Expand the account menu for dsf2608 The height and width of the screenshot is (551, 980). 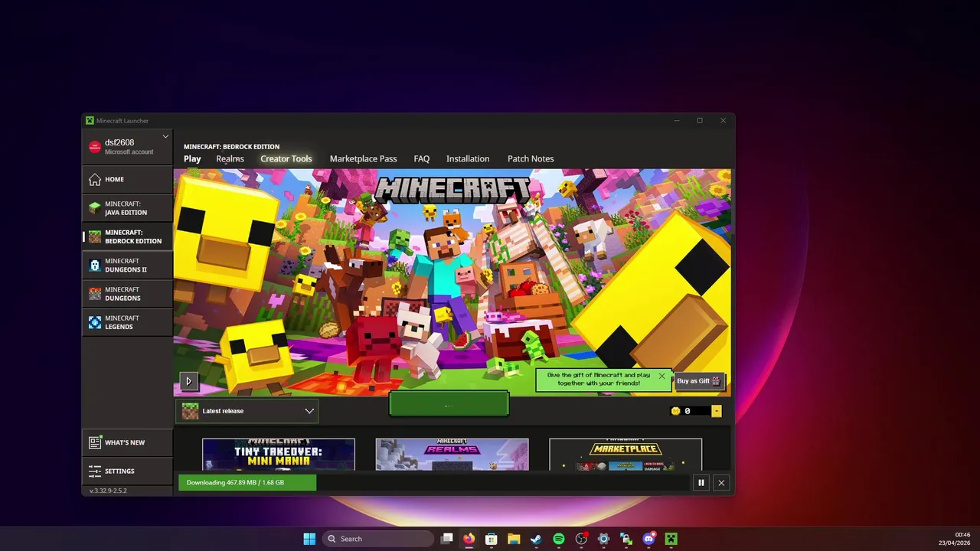tap(165, 137)
